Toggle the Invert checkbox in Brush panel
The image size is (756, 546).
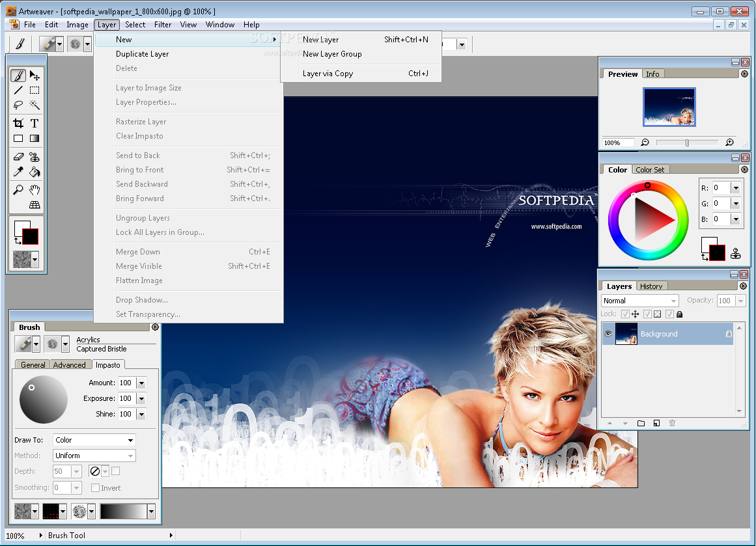tap(96, 487)
